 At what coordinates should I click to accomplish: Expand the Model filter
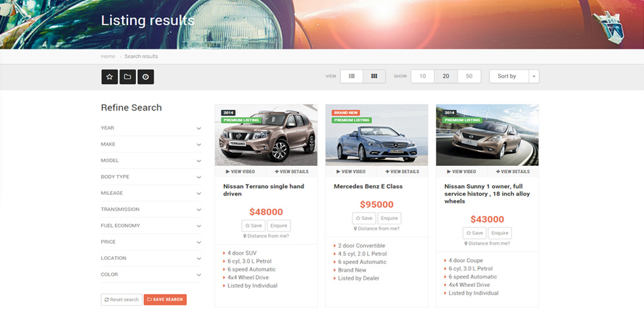(151, 161)
